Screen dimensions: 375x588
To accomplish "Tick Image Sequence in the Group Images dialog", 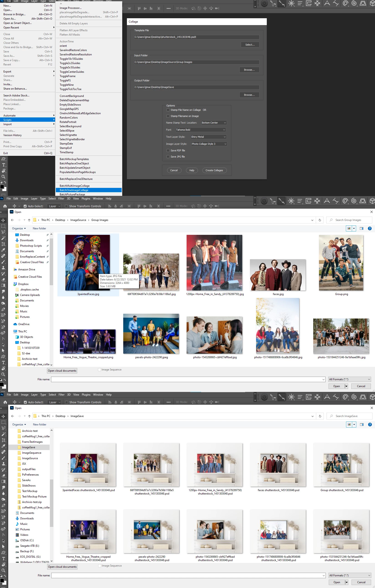I will click(x=99, y=369).
